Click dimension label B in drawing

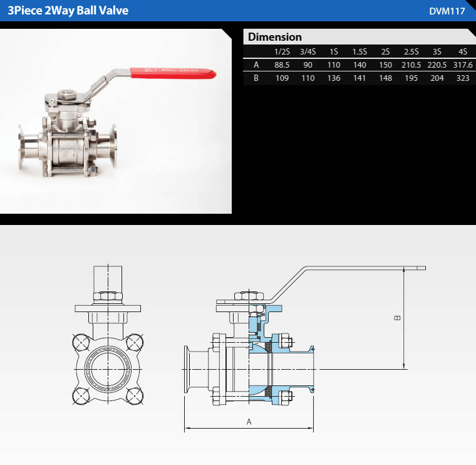(x=397, y=318)
